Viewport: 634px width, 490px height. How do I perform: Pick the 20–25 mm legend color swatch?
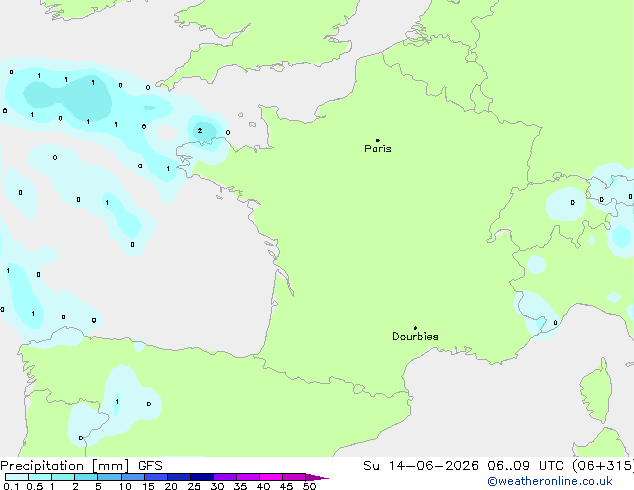click(x=178, y=477)
